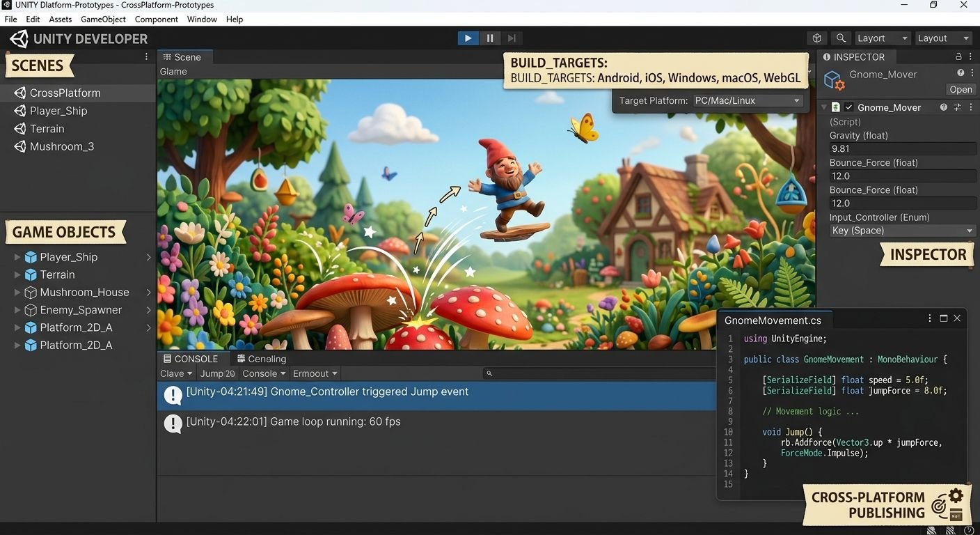
Task: Open the Layout dropdown
Action: click(x=942, y=38)
